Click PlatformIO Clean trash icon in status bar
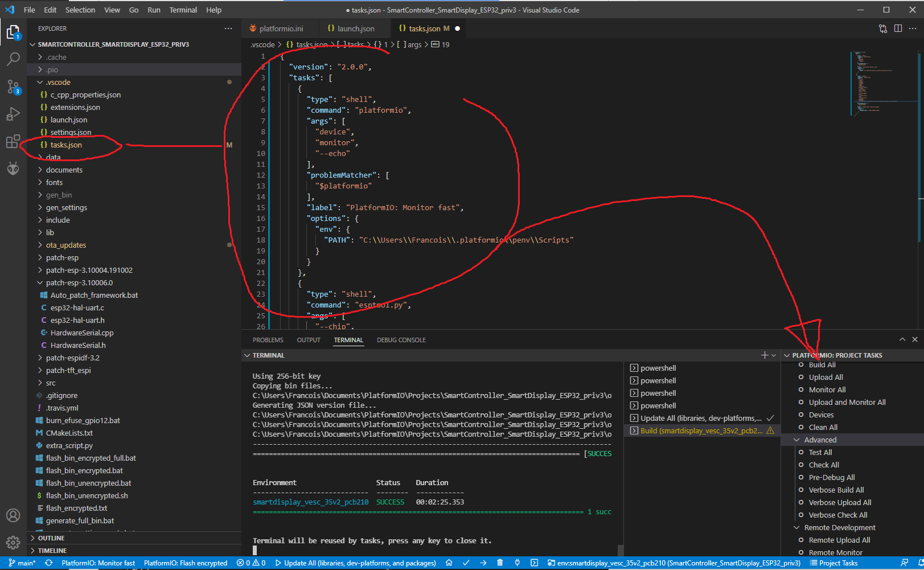Image resolution: width=924 pixels, height=570 pixels. (500, 563)
